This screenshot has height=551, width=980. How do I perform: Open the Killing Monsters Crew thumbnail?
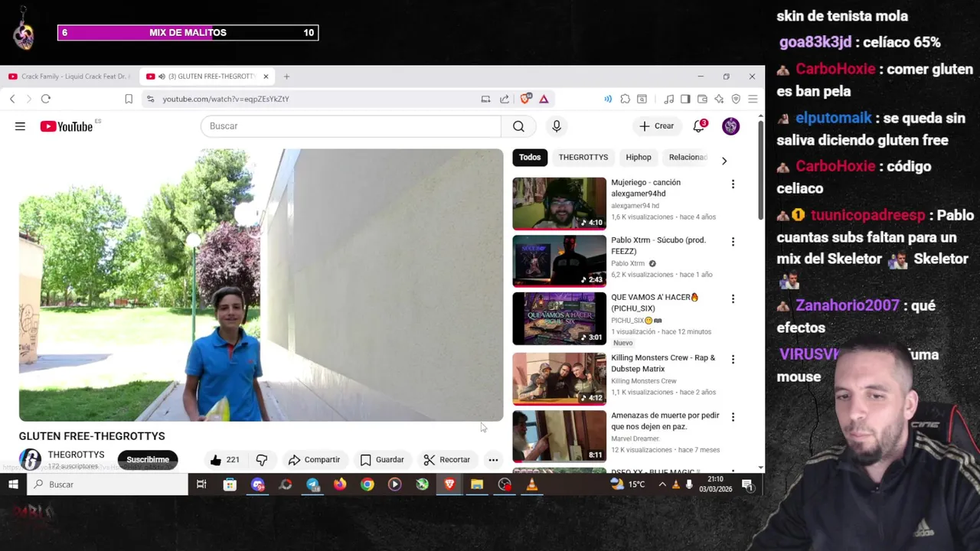click(559, 379)
